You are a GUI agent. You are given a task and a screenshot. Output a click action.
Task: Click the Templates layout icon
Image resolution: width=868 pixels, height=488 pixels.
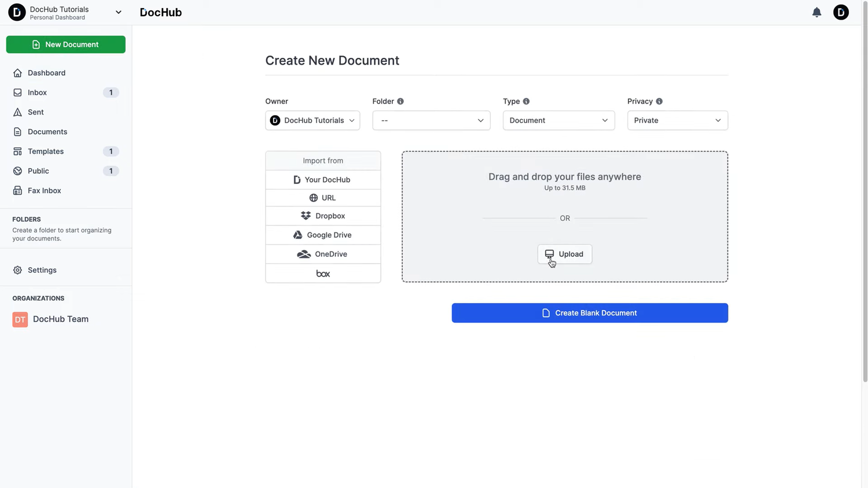click(17, 151)
